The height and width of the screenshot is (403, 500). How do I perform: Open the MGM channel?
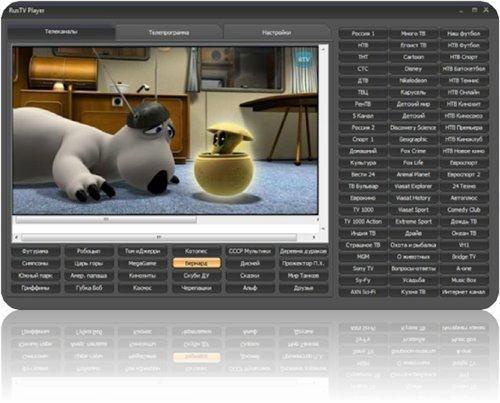point(363,257)
